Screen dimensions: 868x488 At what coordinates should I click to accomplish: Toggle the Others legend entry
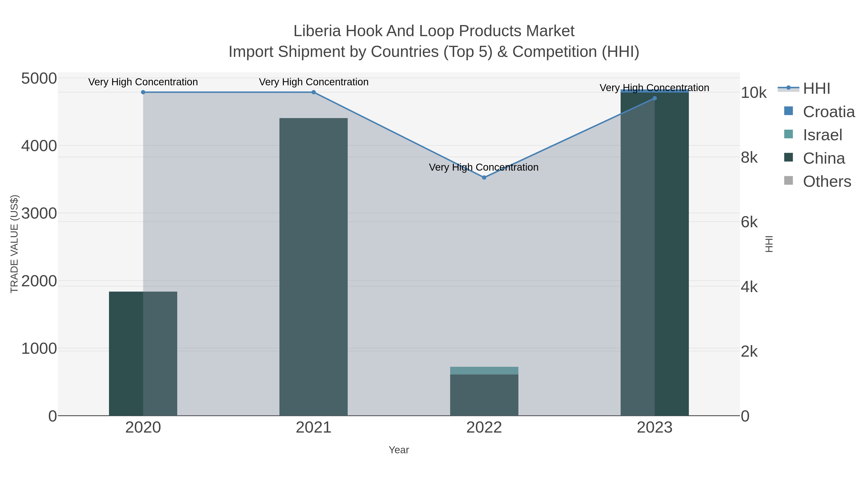coord(817,181)
